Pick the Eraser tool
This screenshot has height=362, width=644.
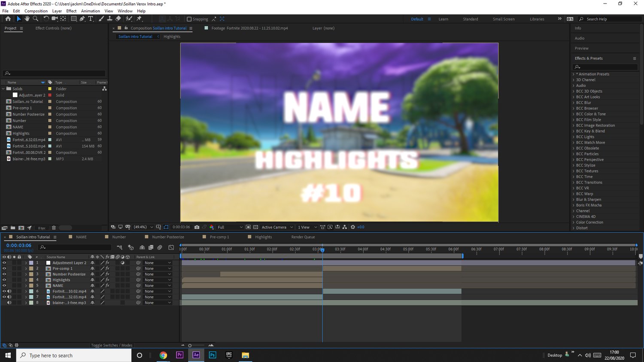[118, 19]
